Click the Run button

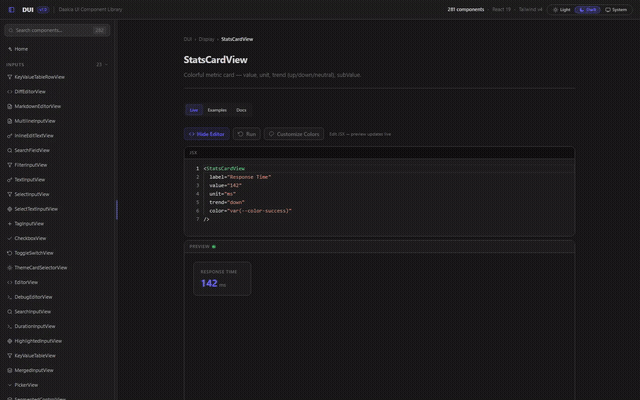pos(247,134)
